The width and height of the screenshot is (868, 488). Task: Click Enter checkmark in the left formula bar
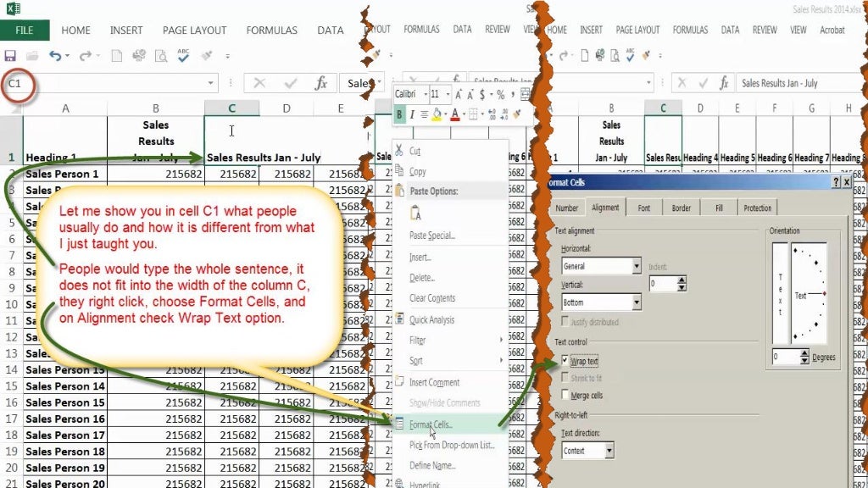(x=290, y=83)
